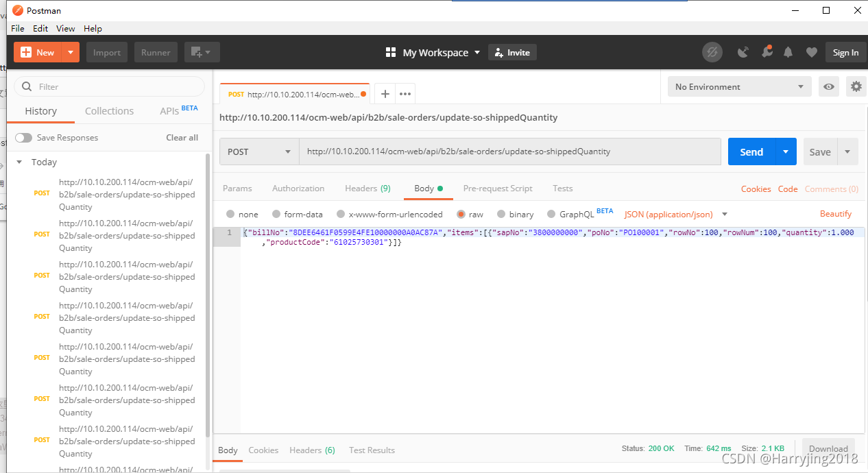Click the New button in the Postman header
868x473 pixels.
point(38,52)
